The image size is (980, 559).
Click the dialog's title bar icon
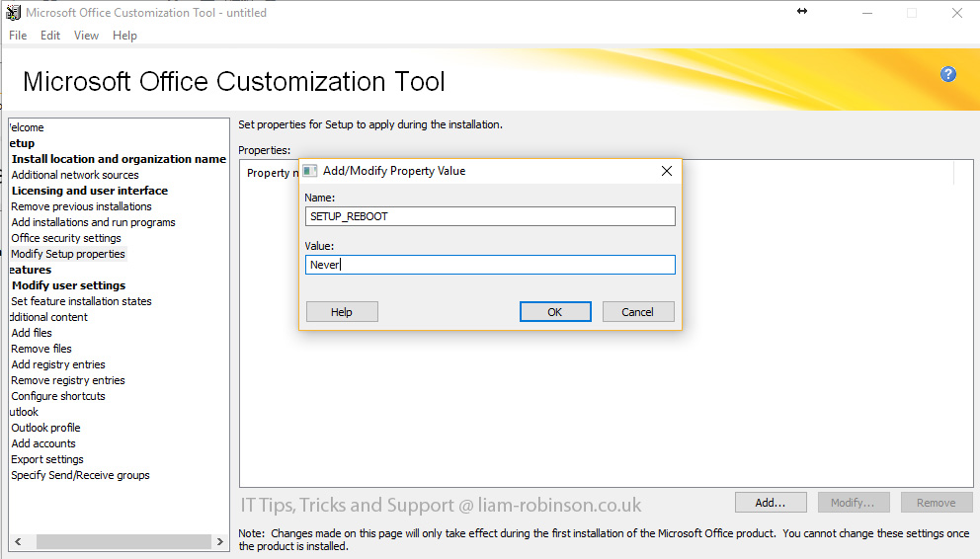coord(310,171)
